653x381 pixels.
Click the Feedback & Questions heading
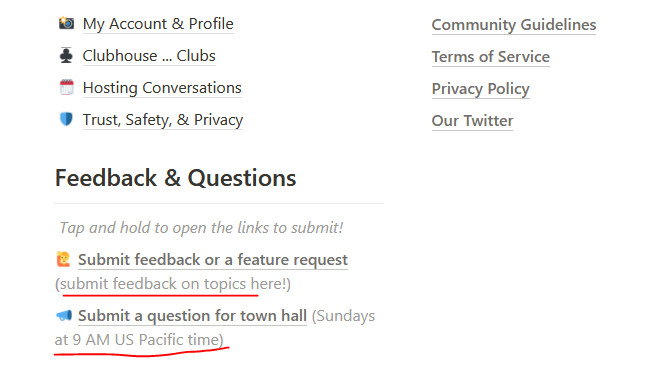(x=175, y=178)
